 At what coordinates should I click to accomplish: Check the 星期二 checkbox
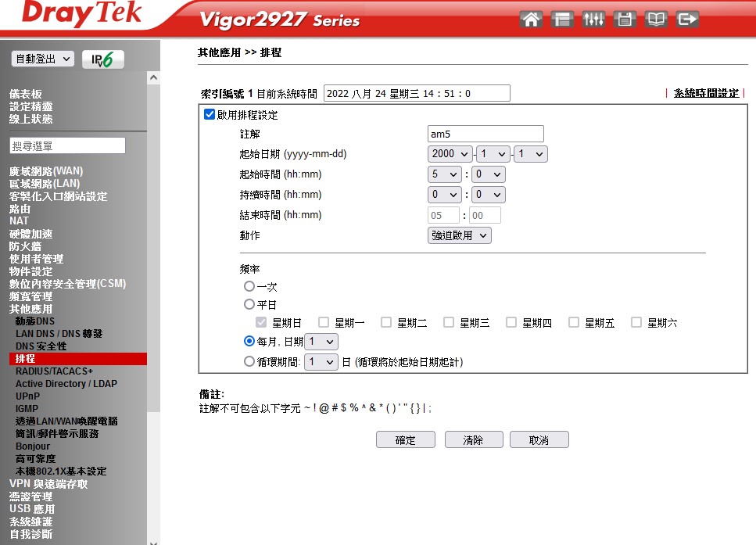tap(386, 322)
